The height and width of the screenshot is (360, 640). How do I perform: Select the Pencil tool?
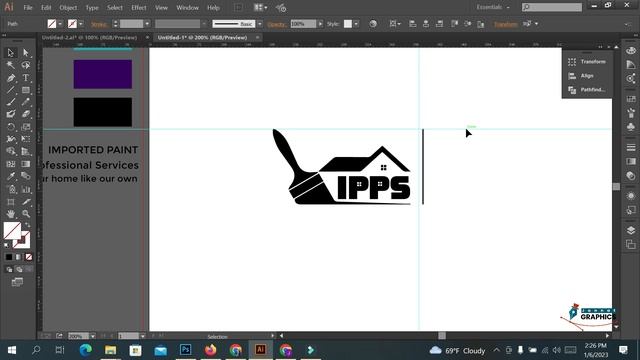coord(26,102)
